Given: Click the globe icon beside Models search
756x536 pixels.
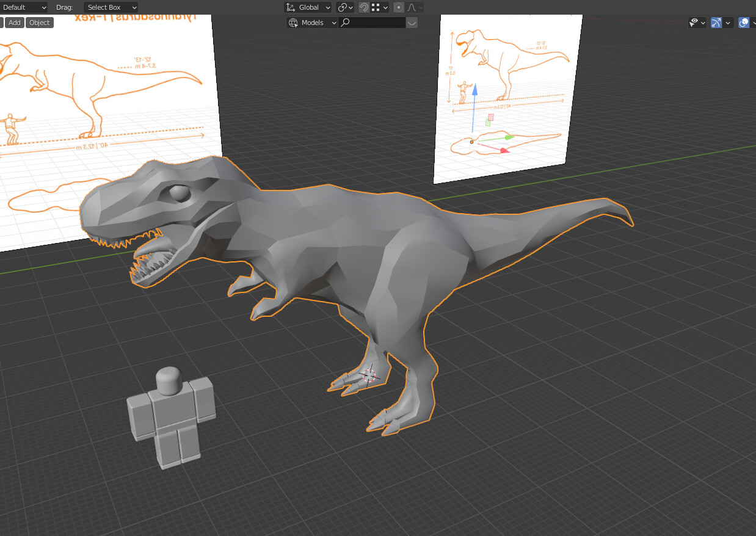Looking at the screenshot, I should click(x=293, y=23).
